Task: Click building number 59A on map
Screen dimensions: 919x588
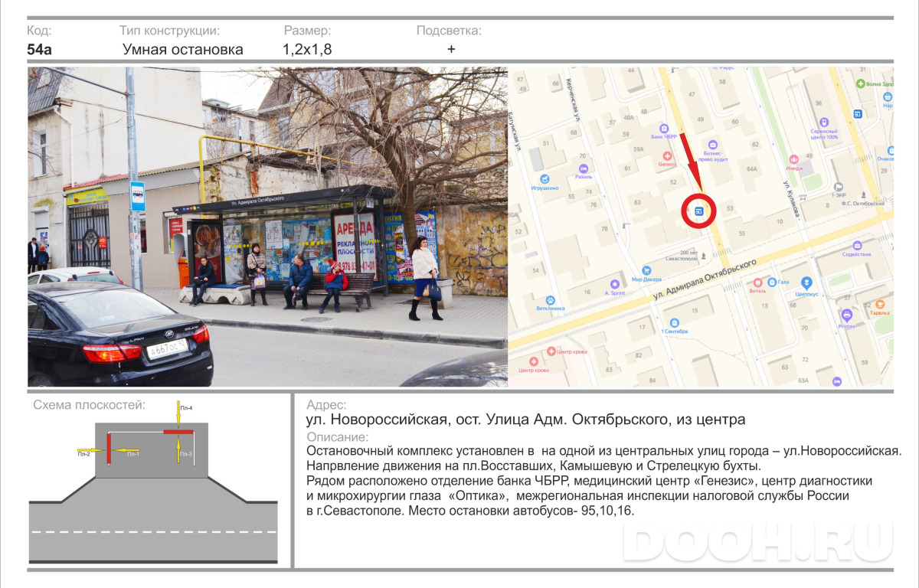Action: (638, 150)
